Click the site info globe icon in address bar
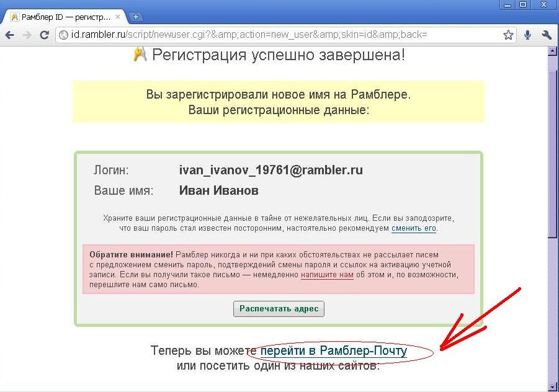Image resolution: width=559 pixels, height=392 pixels. (x=63, y=35)
